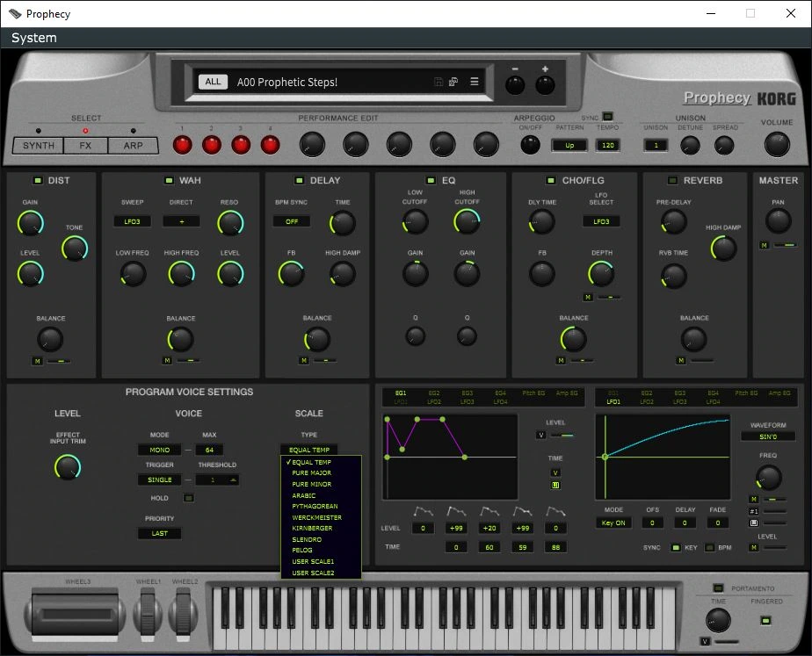Toggle the arpeggio SYNC switch
The height and width of the screenshot is (656, 812).
pyautogui.click(x=608, y=117)
